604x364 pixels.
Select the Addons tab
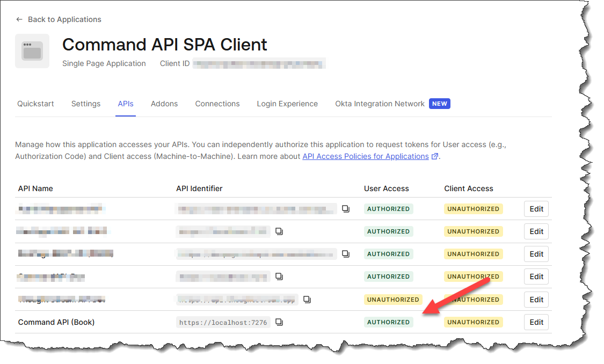tap(164, 104)
